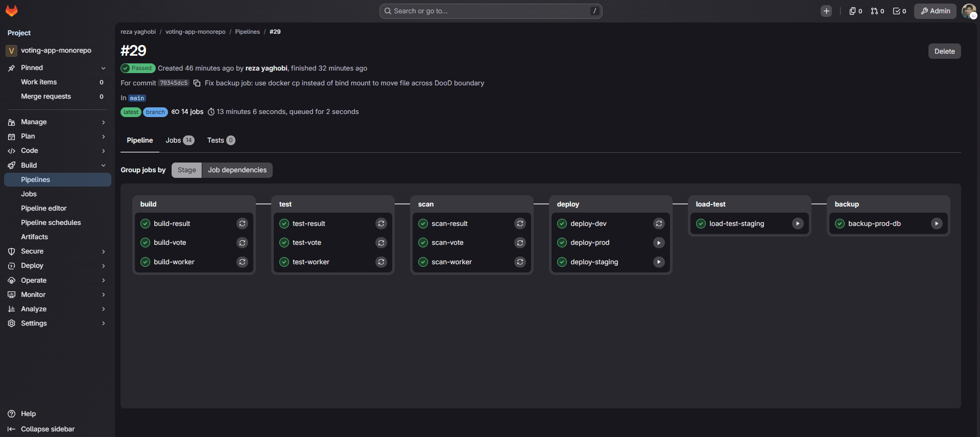Expand the Secure sidebar section

57,251
